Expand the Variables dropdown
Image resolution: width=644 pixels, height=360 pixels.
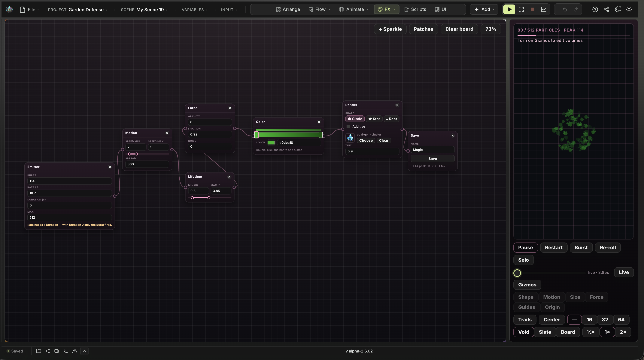click(x=194, y=10)
